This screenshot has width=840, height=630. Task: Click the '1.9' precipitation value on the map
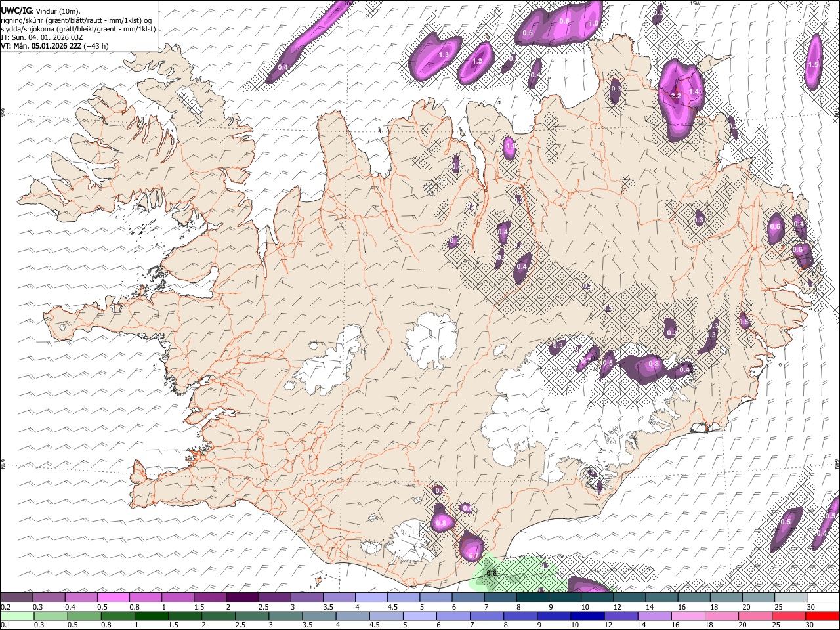[x=478, y=62]
